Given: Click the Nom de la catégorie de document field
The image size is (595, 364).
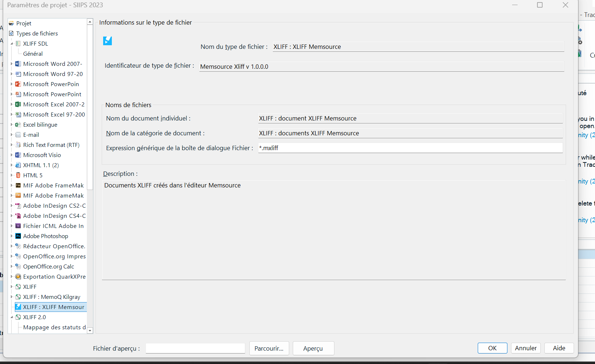Looking at the screenshot, I should pos(410,133).
